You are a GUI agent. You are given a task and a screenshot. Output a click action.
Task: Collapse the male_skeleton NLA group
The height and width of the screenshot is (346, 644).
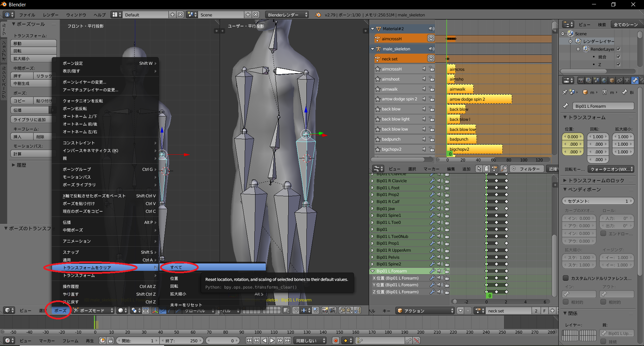click(373, 49)
